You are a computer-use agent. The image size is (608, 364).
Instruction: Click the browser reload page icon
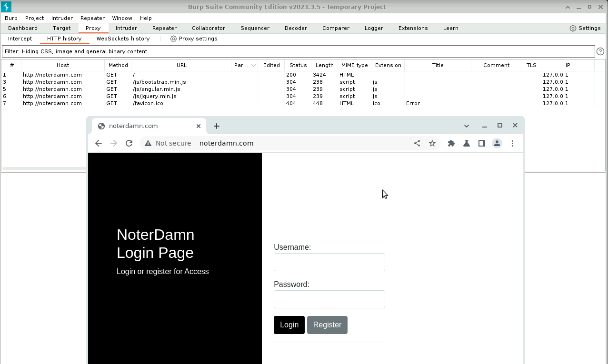129,143
